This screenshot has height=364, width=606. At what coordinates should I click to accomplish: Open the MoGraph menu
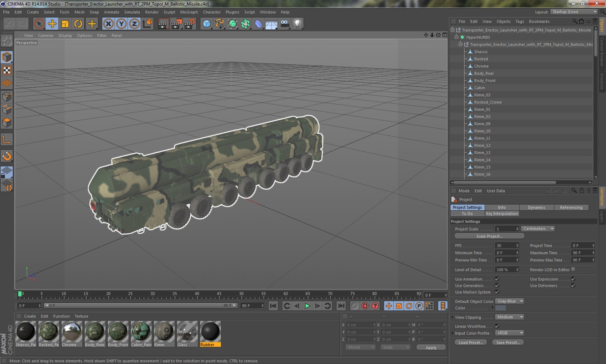coord(189,12)
